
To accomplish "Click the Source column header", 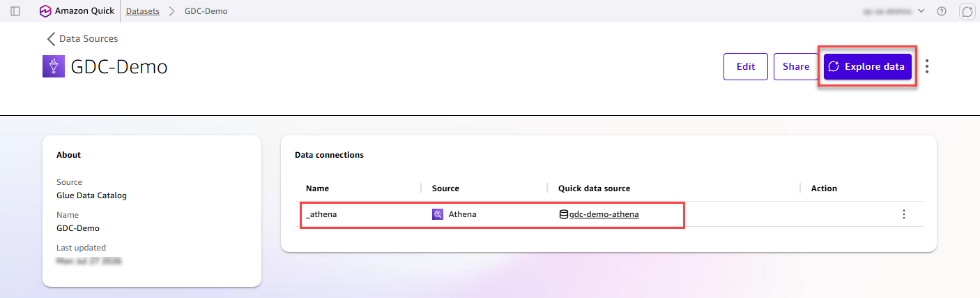I will click(x=445, y=188).
